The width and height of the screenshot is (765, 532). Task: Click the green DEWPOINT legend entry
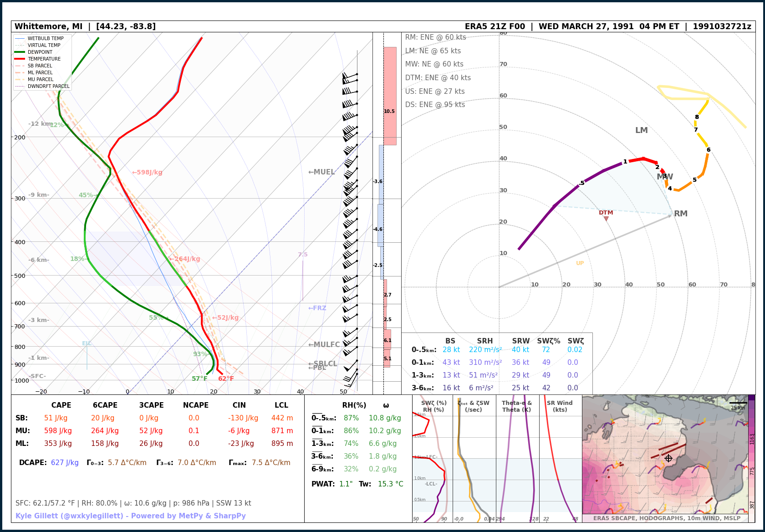click(x=40, y=52)
